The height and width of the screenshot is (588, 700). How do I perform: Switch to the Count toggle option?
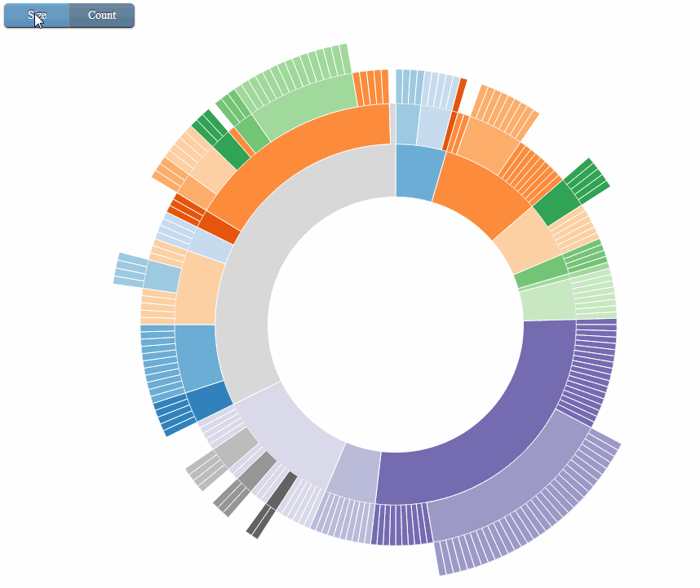pyautogui.click(x=101, y=15)
